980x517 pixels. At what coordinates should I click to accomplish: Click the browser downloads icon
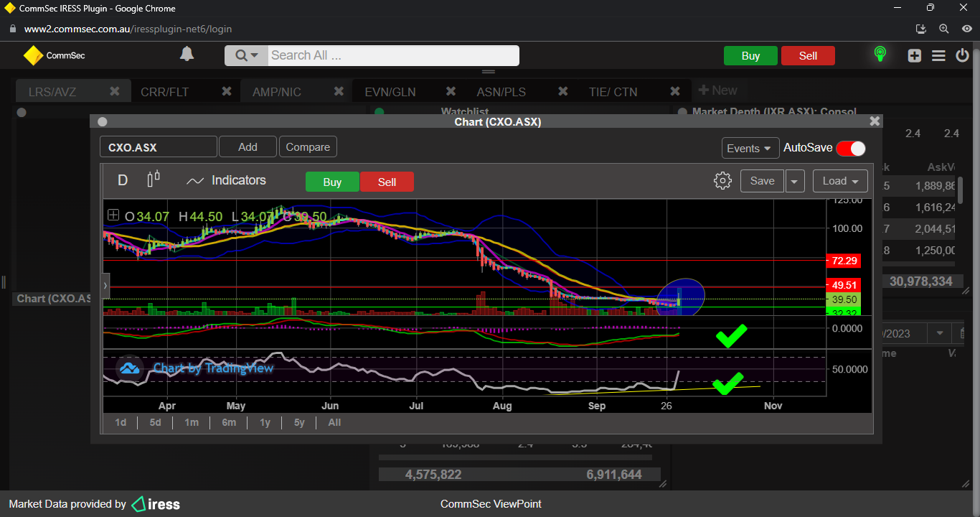click(x=922, y=29)
